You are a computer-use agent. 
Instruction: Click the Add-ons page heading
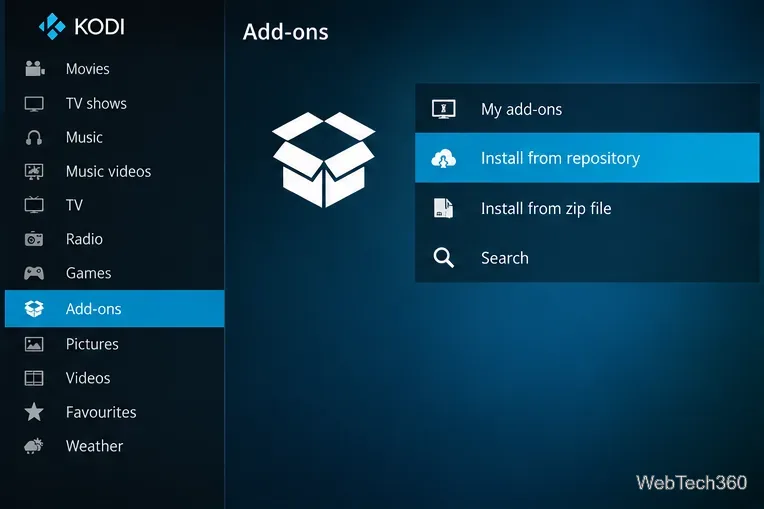click(286, 32)
